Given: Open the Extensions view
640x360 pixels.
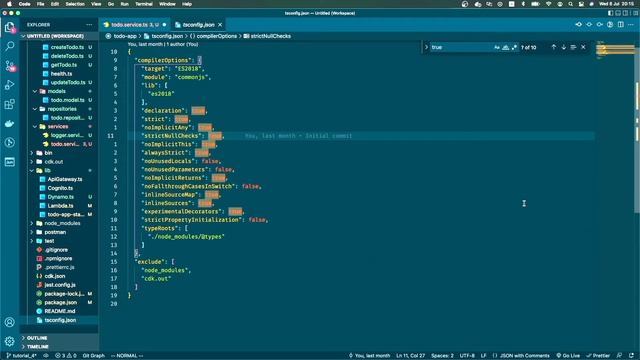Looking at the screenshot, I should (9, 104).
